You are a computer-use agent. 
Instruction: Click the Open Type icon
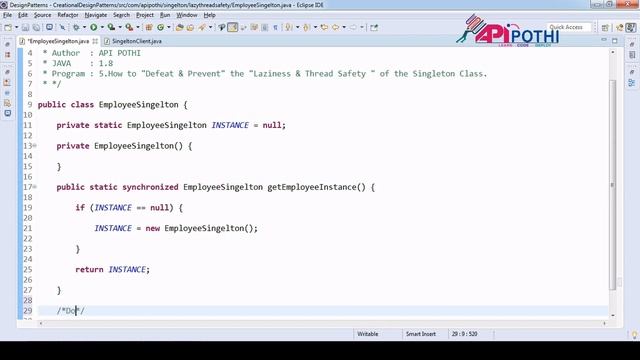click(x=179, y=27)
